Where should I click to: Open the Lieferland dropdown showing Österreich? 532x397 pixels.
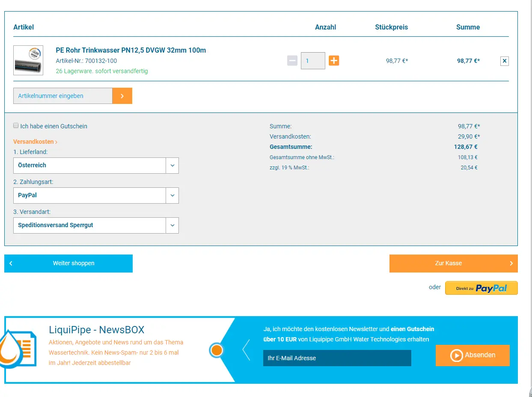coord(96,166)
